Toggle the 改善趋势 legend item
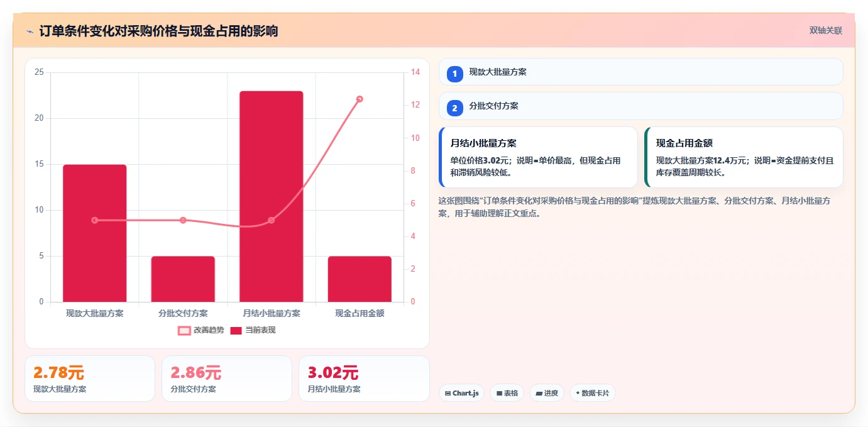The height and width of the screenshot is (427, 868). 201,330
